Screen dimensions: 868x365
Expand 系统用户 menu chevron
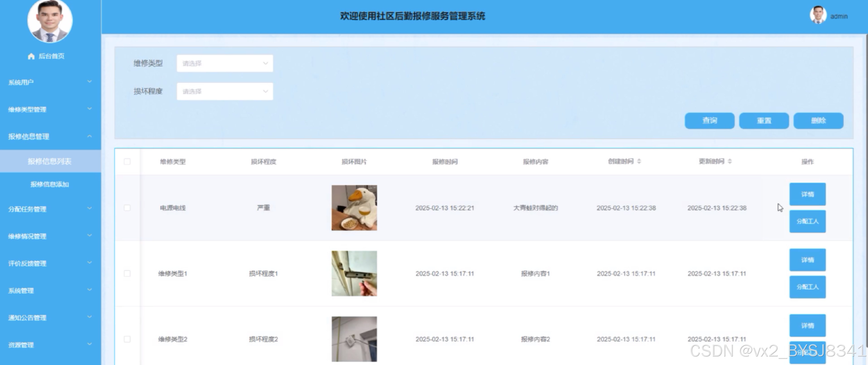[89, 82]
